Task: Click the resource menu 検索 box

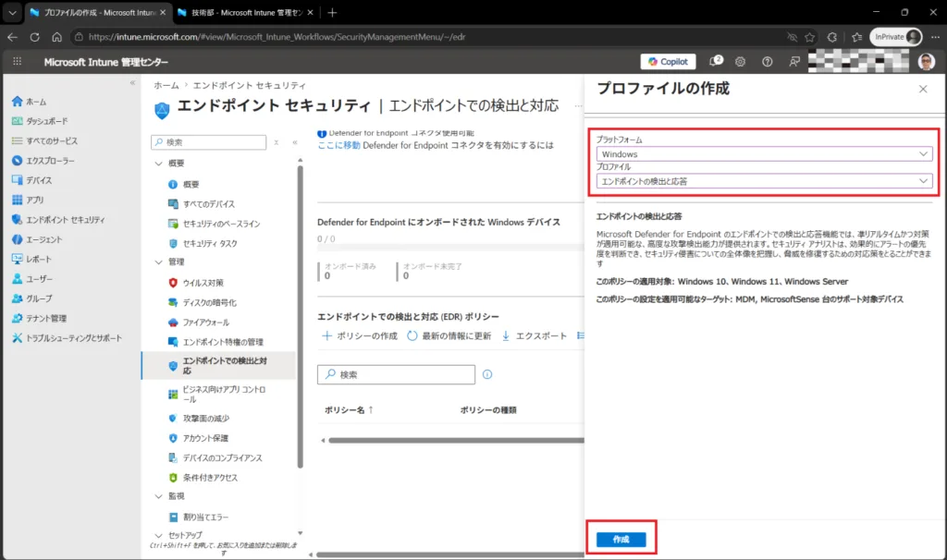Action: click(x=208, y=142)
